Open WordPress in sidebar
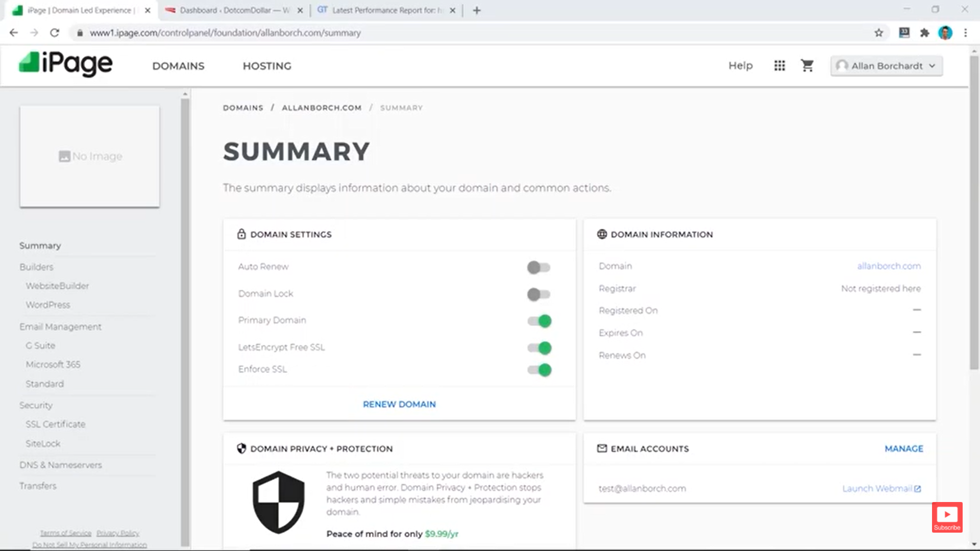Image resolution: width=980 pixels, height=551 pixels. tap(48, 305)
